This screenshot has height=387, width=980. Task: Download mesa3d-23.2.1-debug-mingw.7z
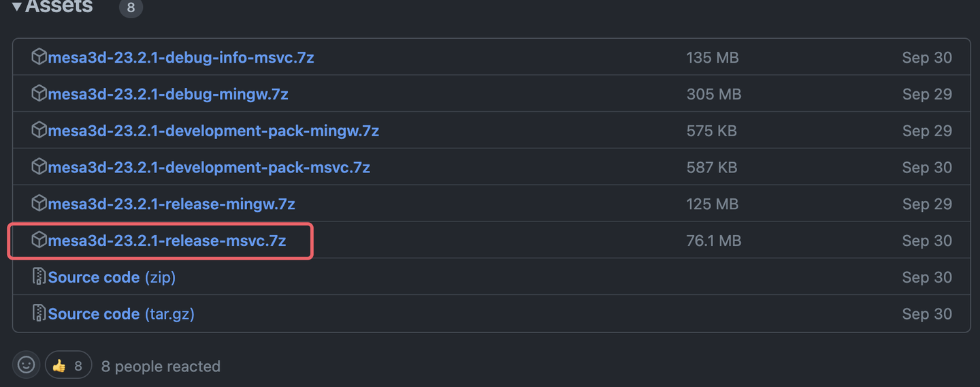click(167, 94)
